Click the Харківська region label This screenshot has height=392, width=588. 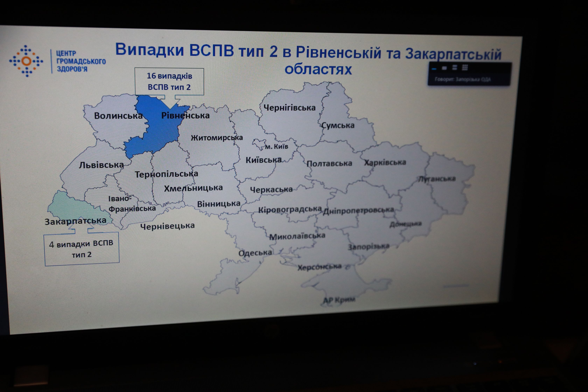(385, 163)
